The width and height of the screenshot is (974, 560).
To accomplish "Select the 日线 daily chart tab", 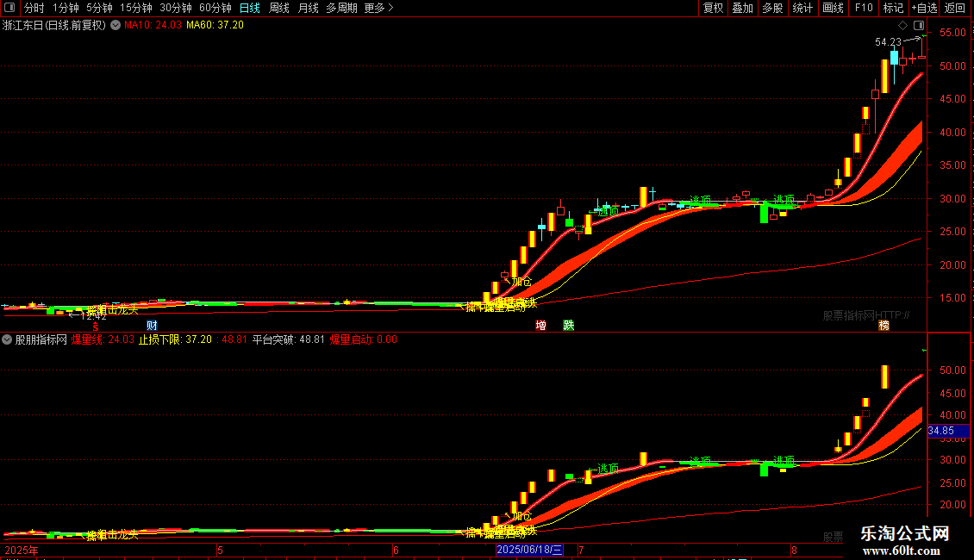I will click(250, 8).
